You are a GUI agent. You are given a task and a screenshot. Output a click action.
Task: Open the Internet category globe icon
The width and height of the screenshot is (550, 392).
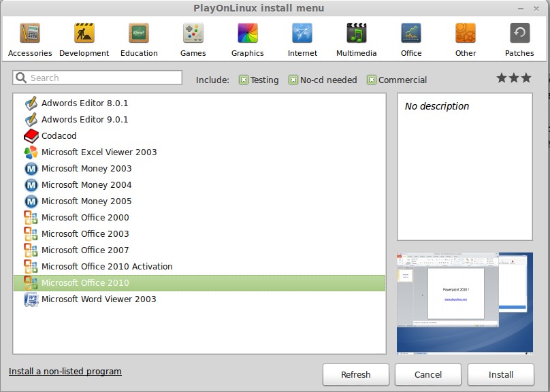click(302, 33)
